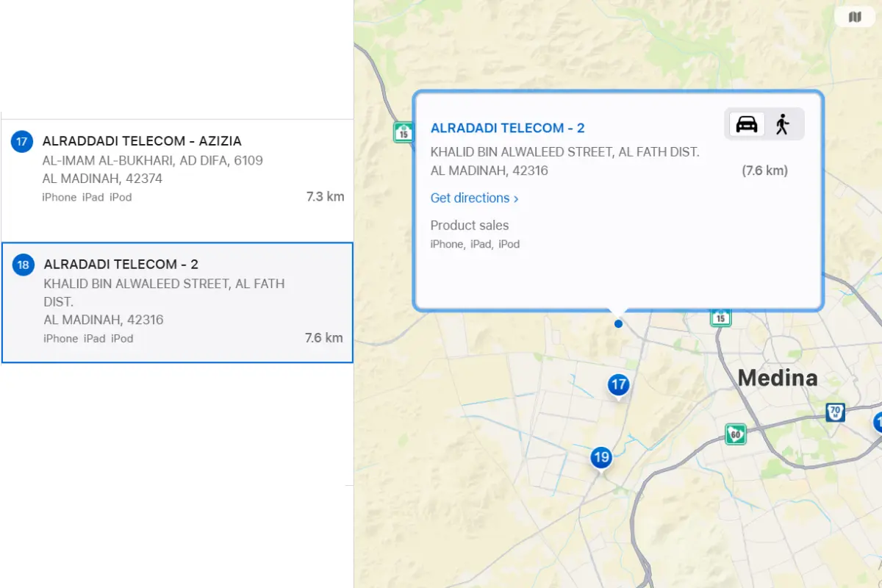Click map pin number 19
This screenshot has width=882, height=588.
tap(601, 459)
